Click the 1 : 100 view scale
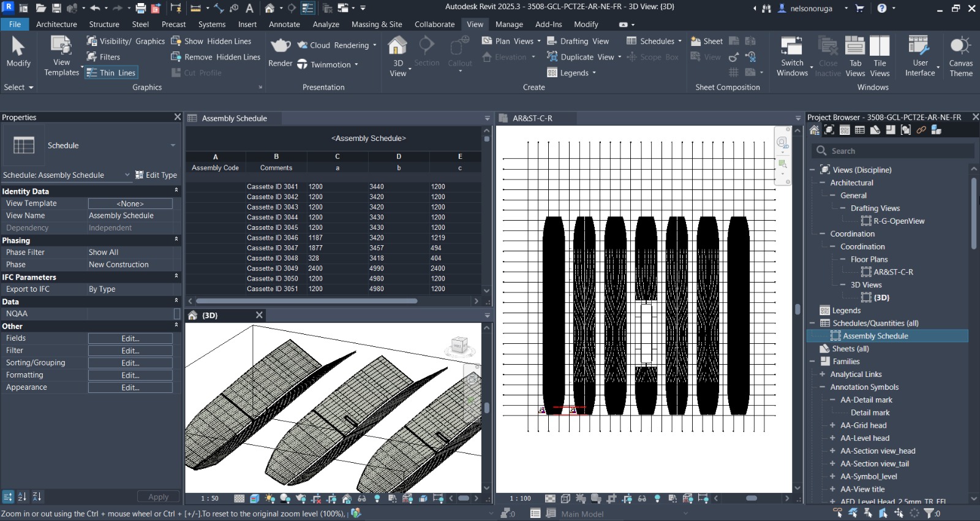 pyautogui.click(x=521, y=498)
